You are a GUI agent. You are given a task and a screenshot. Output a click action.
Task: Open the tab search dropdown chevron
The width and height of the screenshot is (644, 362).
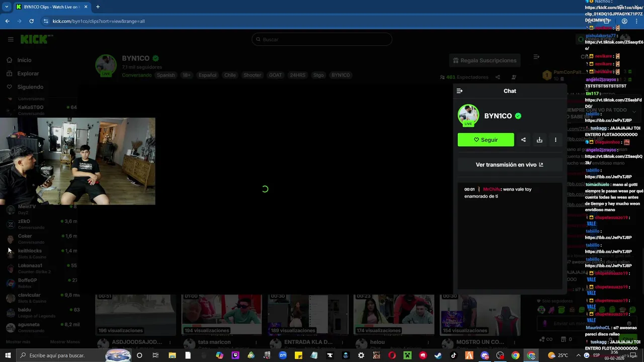tap(7, 7)
